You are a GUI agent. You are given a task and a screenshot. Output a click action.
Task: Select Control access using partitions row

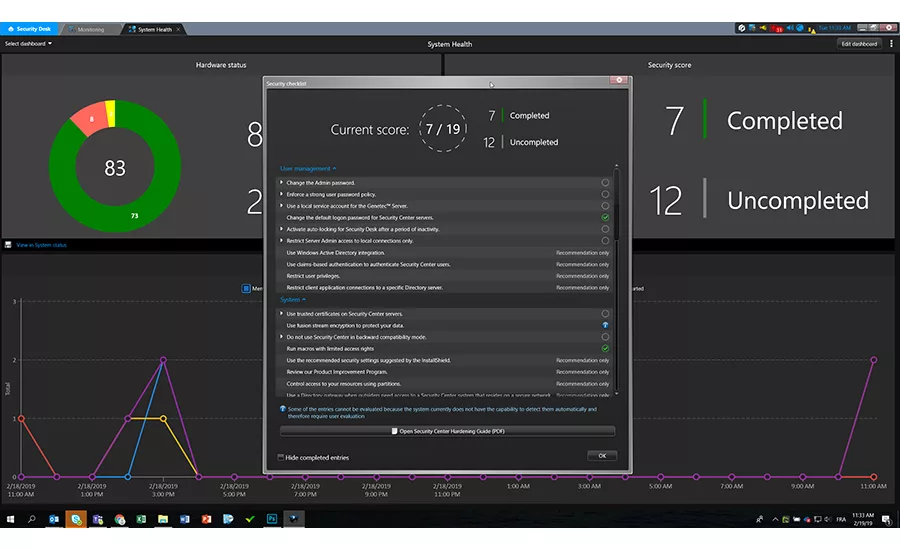click(443, 384)
